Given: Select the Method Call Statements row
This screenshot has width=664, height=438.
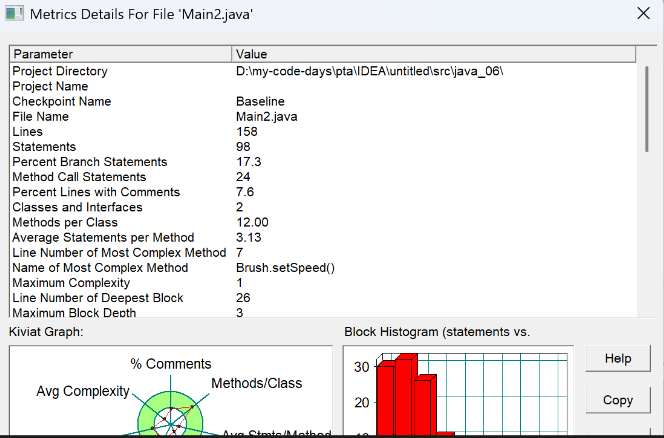Looking at the screenshot, I should coord(323,177).
